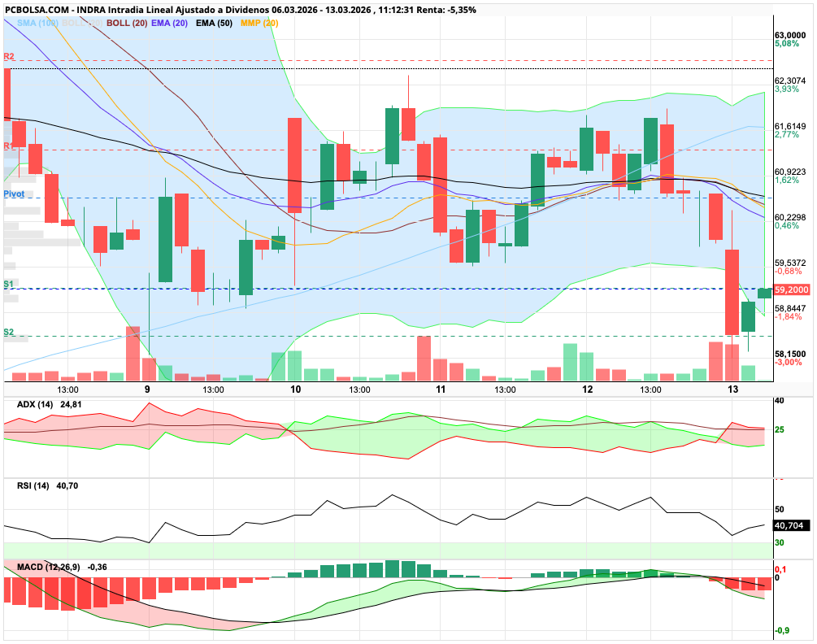Click the day 12 date marker

coord(587,389)
